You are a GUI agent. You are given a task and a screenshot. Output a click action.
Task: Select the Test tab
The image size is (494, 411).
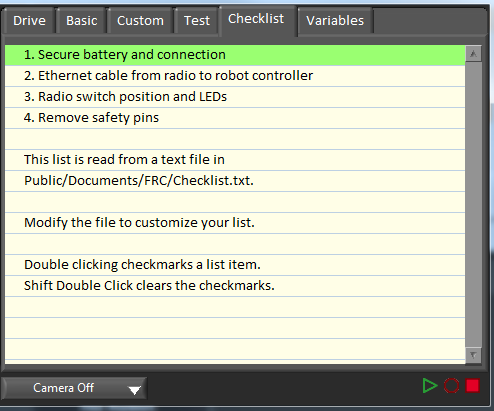[x=197, y=21]
